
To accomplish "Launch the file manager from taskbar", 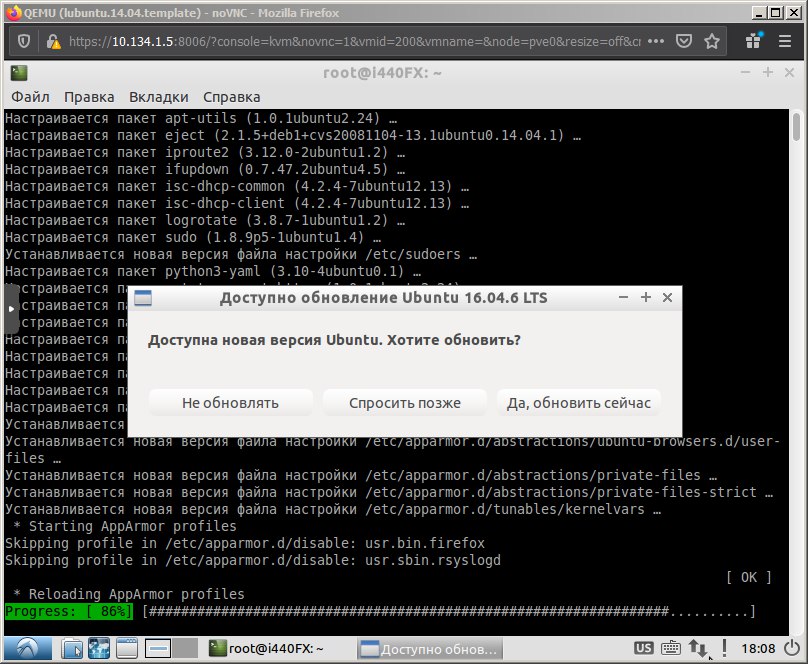I will tap(72, 649).
